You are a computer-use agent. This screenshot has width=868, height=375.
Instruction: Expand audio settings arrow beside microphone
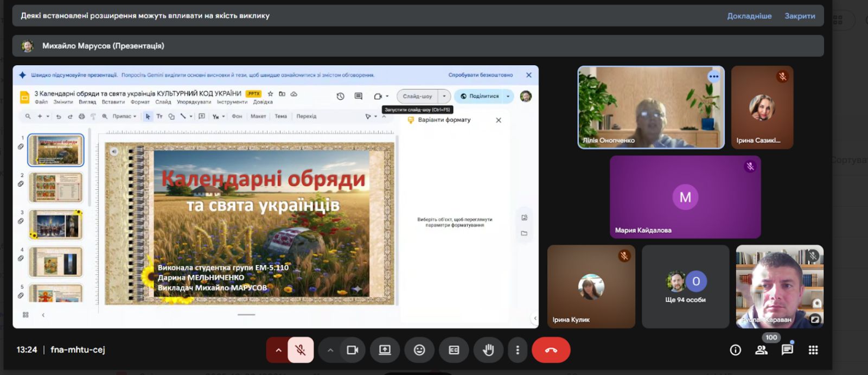[278, 350]
